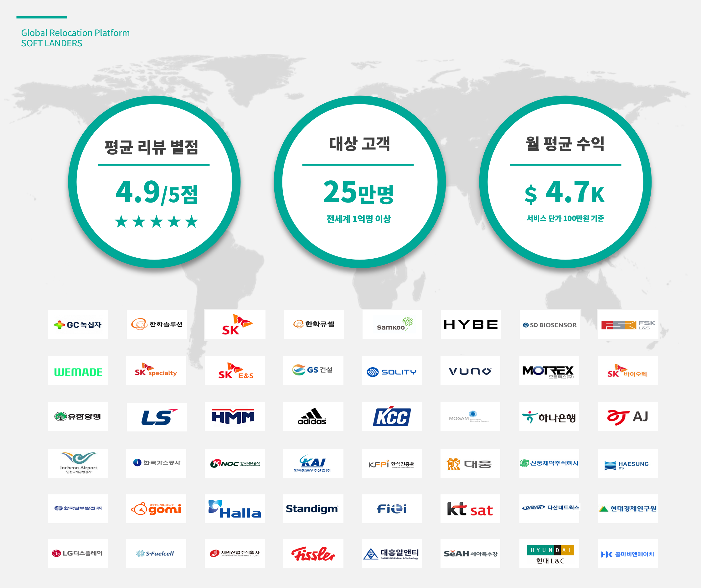The image size is (701, 588).
Task: Select the VUNO logo tile
Action: coord(470,371)
